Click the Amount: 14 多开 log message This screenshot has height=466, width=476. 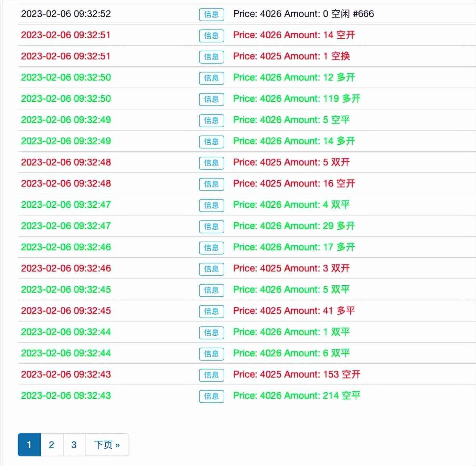(294, 141)
